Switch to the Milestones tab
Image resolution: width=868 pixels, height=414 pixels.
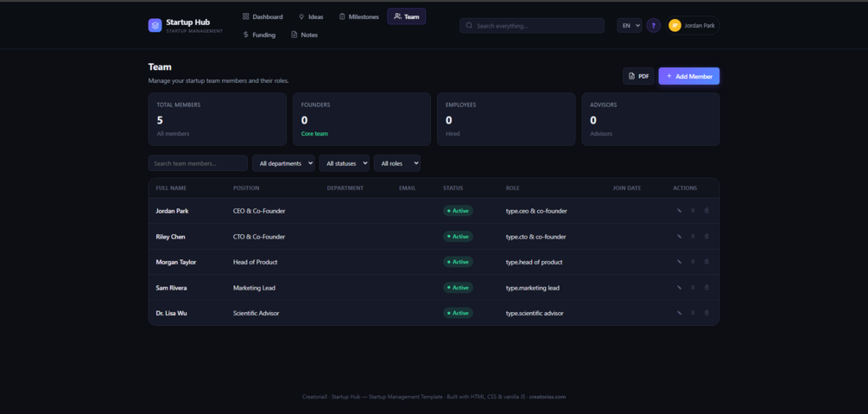(x=358, y=16)
